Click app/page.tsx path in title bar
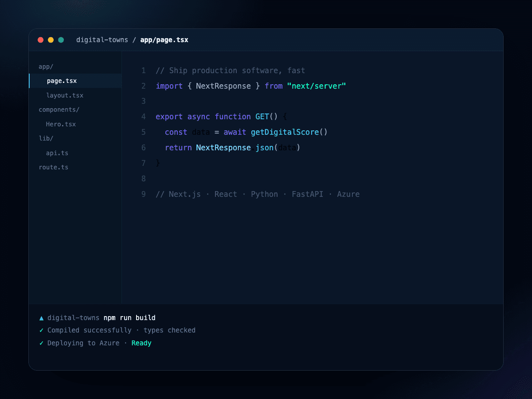Screen dimensions: 532x399 (x=164, y=40)
